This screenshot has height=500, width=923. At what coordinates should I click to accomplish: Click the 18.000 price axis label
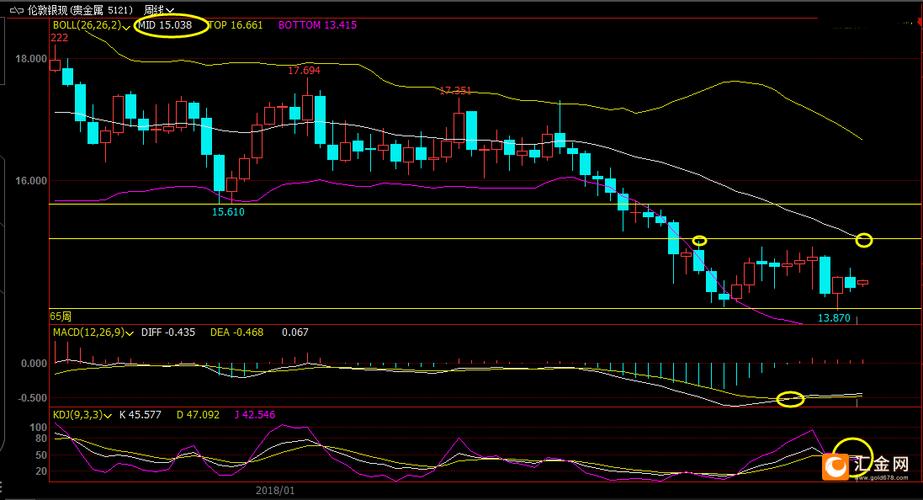pyautogui.click(x=31, y=59)
